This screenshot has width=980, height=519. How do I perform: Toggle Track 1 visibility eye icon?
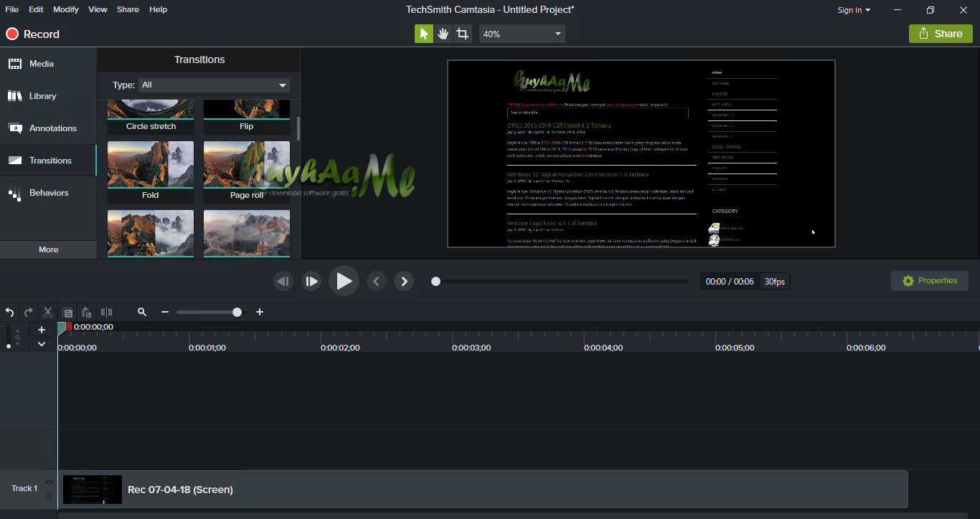tap(49, 482)
